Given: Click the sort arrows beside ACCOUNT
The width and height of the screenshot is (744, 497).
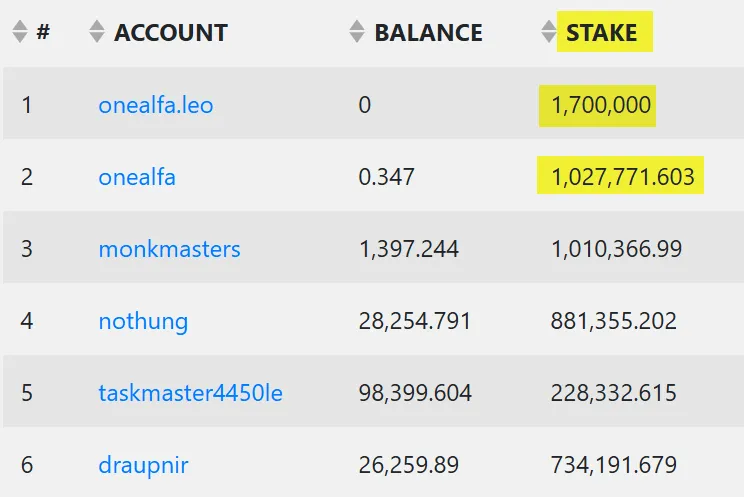Looking at the screenshot, I should 97,32.
